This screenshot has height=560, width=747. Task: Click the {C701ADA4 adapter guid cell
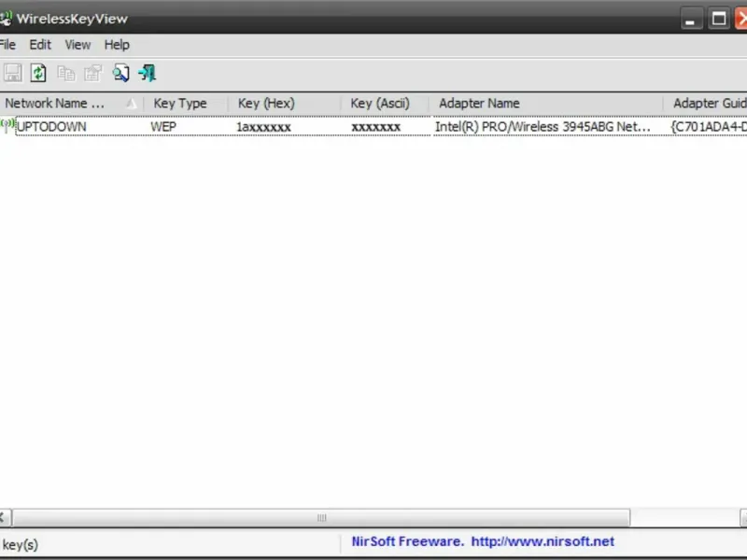click(x=709, y=127)
